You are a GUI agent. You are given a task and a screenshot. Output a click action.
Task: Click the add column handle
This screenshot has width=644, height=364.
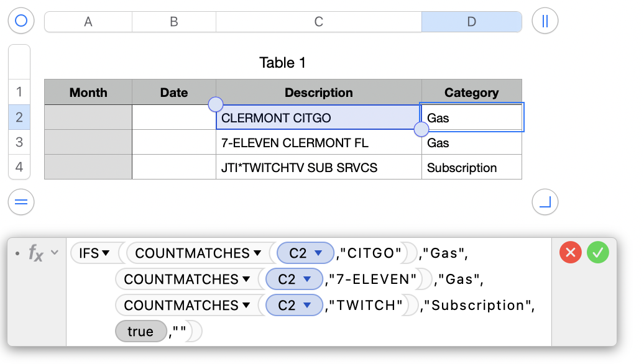point(545,21)
